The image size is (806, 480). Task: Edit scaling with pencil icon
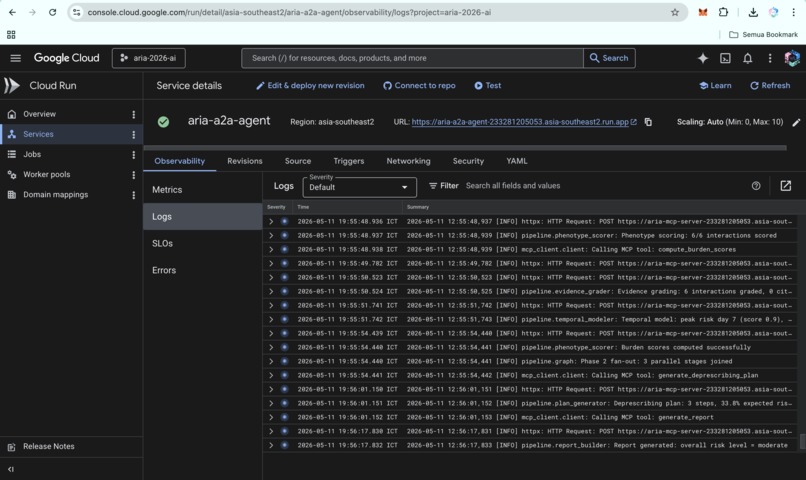[796, 122]
